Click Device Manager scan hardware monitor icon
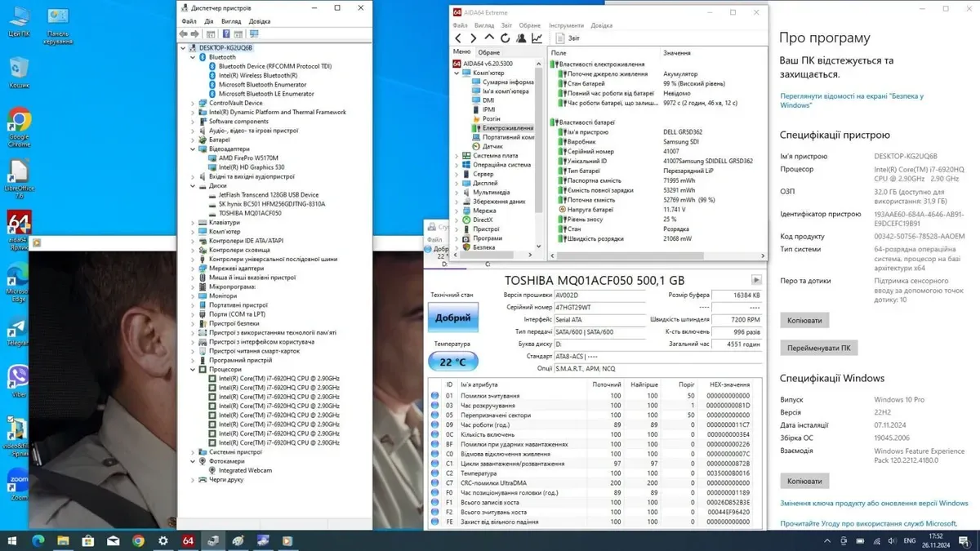The height and width of the screenshot is (551, 980). click(254, 34)
